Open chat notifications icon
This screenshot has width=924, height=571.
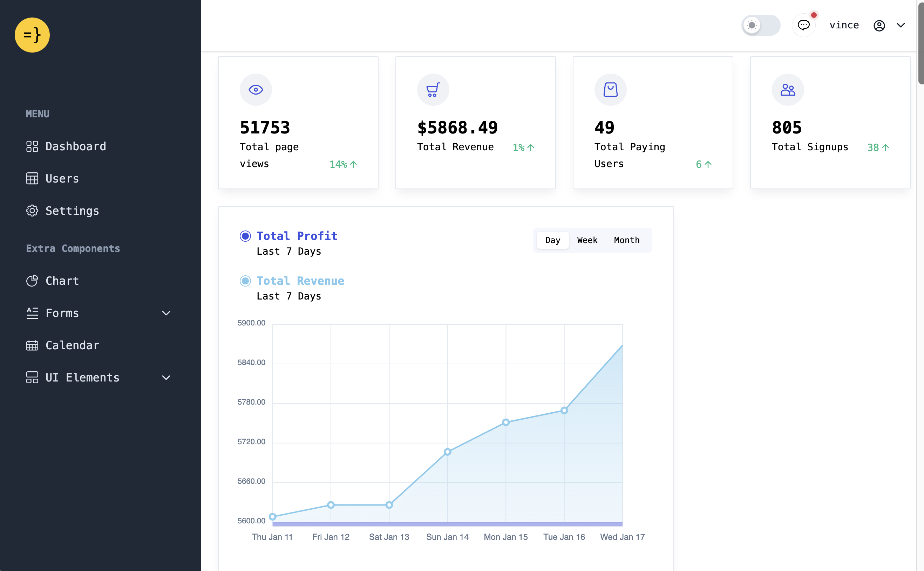point(803,25)
